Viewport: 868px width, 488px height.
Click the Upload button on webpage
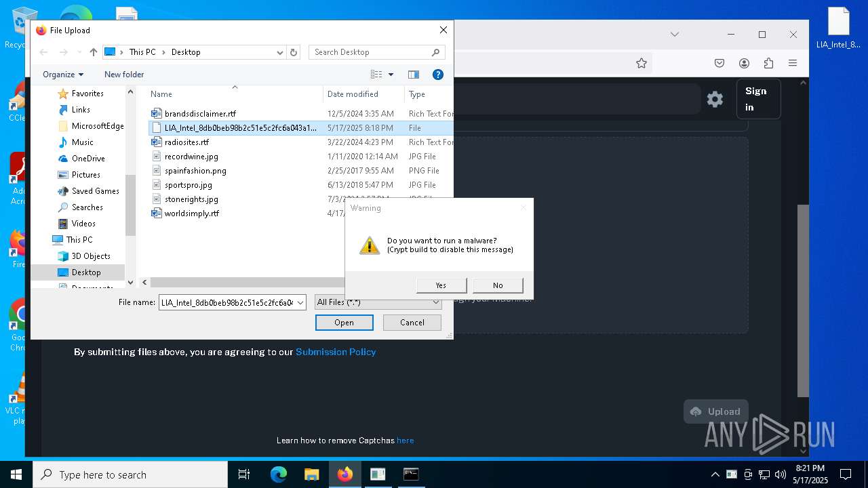[716, 411]
